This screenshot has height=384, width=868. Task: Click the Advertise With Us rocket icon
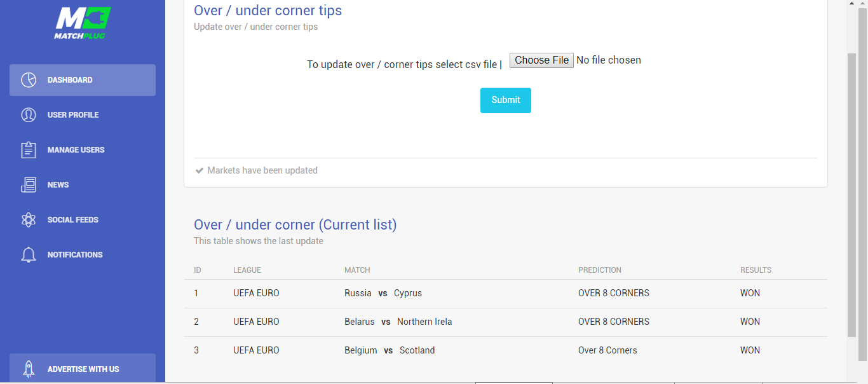(29, 369)
